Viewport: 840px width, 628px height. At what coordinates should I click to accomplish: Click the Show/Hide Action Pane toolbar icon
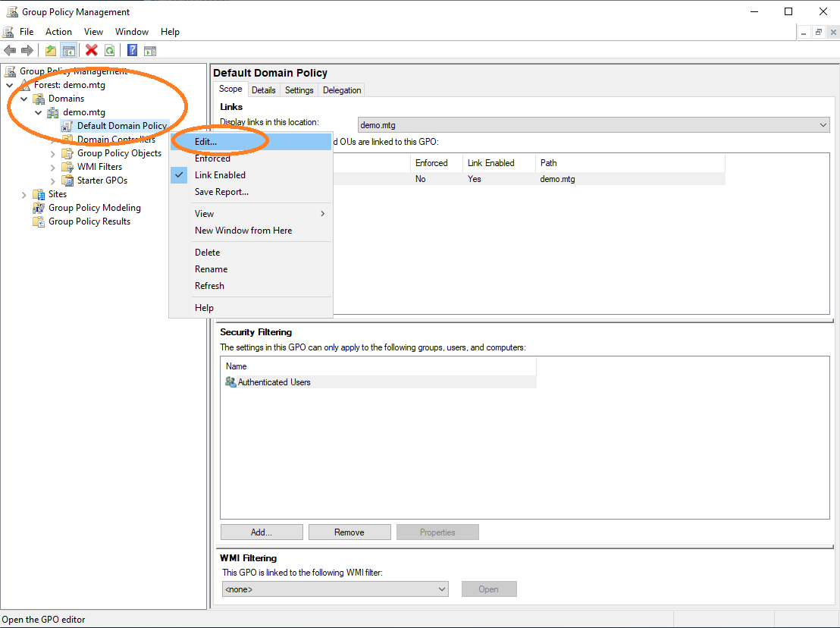pyautogui.click(x=150, y=51)
